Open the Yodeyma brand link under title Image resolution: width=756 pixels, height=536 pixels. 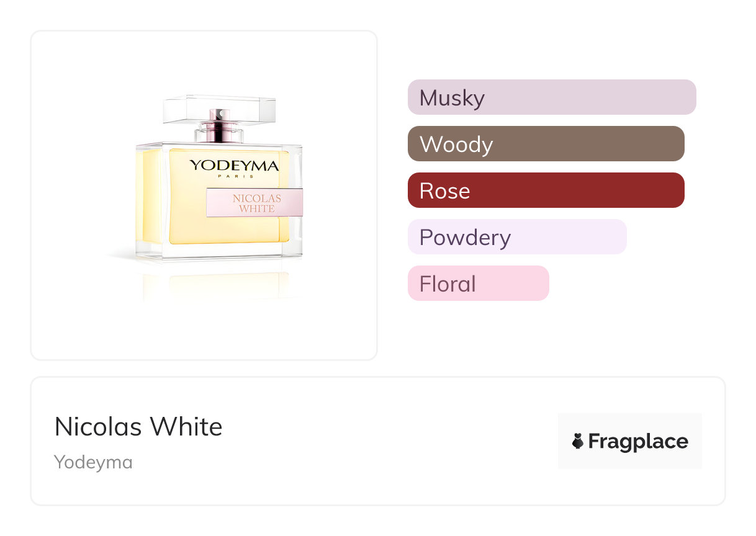click(93, 462)
